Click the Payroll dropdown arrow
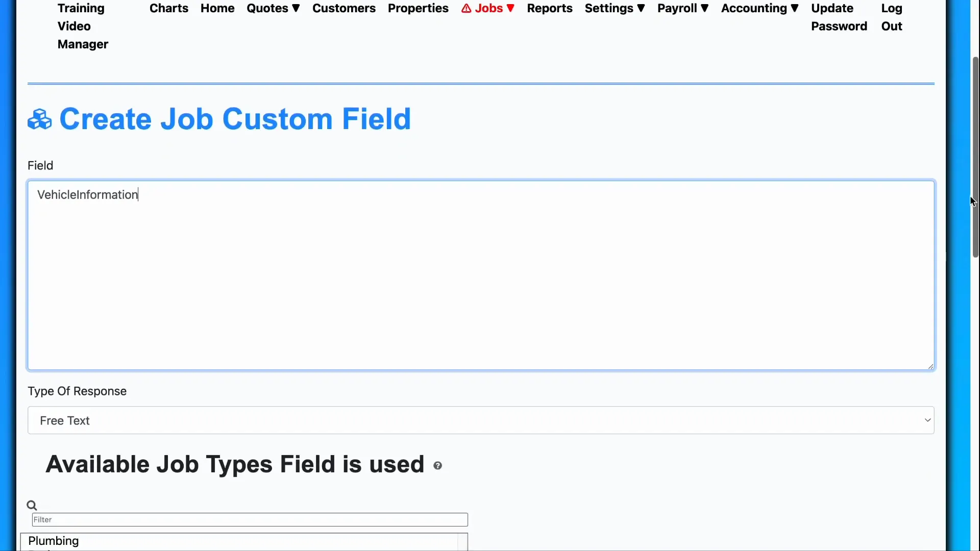 (705, 8)
